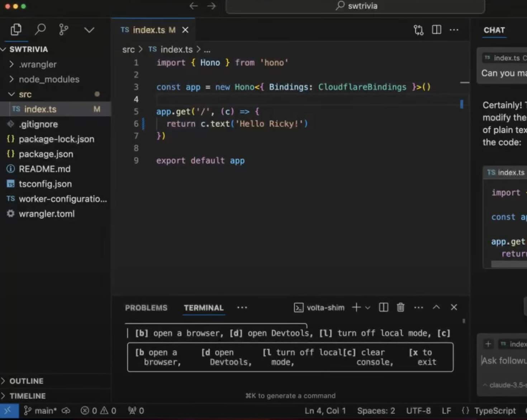Open changes compare icon in editor toolbar

click(418, 30)
